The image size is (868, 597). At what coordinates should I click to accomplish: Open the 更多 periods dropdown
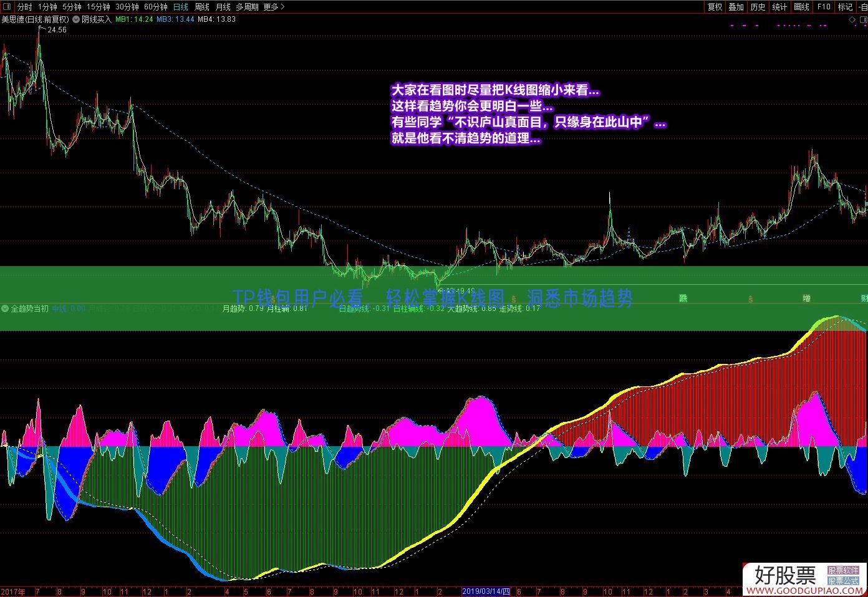(x=274, y=7)
